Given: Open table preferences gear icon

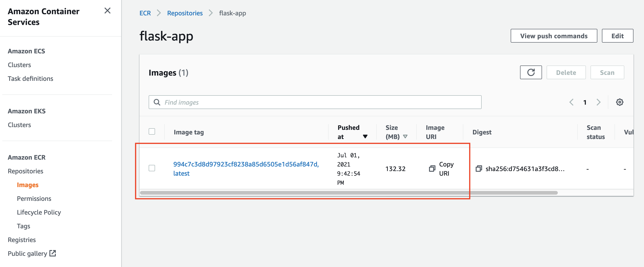Looking at the screenshot, I should pos(620,102).
